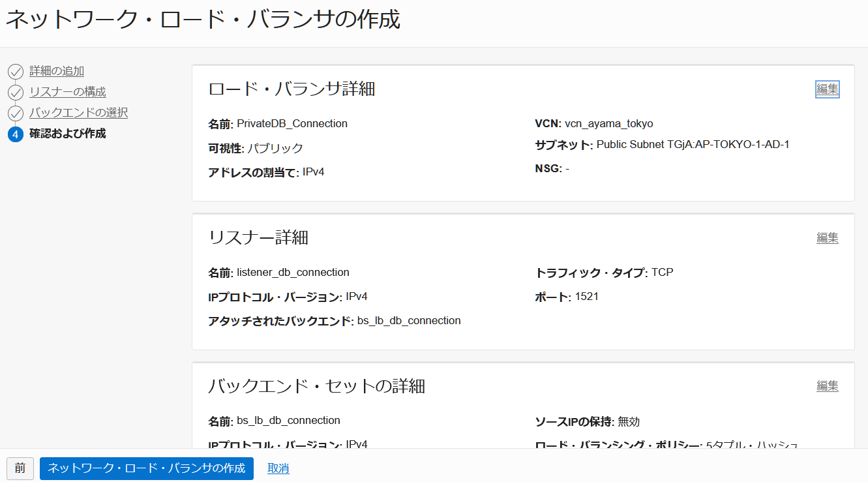
Task: Select the listener IPプロトコル・バージョン IPv4 value
Action: [357, 297]
